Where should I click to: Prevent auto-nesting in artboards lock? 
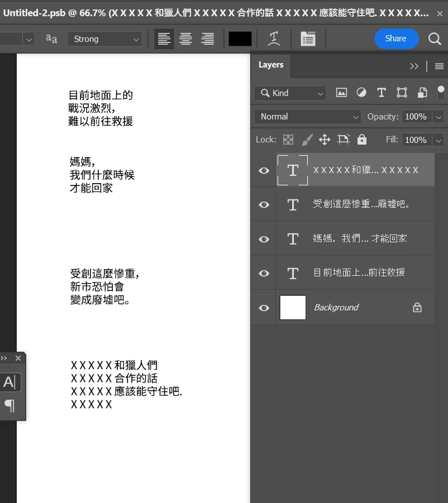pos(343,140)
